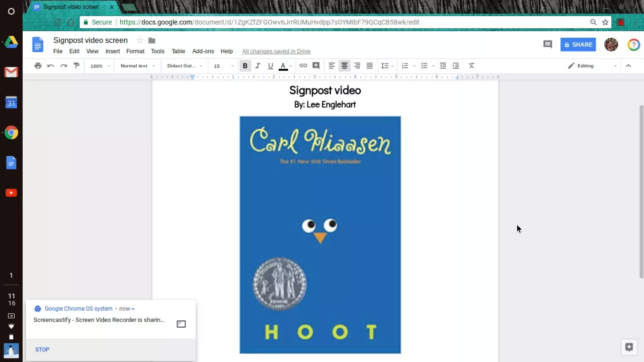The height and width of the screenshot is (362, 644).
Task: Close the Signpost video screen tab
Action: tap(112, 7)
